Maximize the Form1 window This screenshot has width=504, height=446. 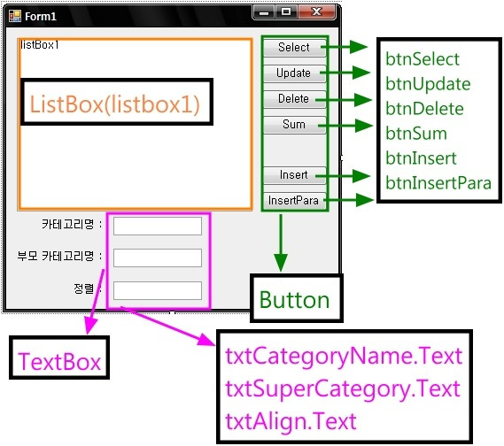[286, 13]
